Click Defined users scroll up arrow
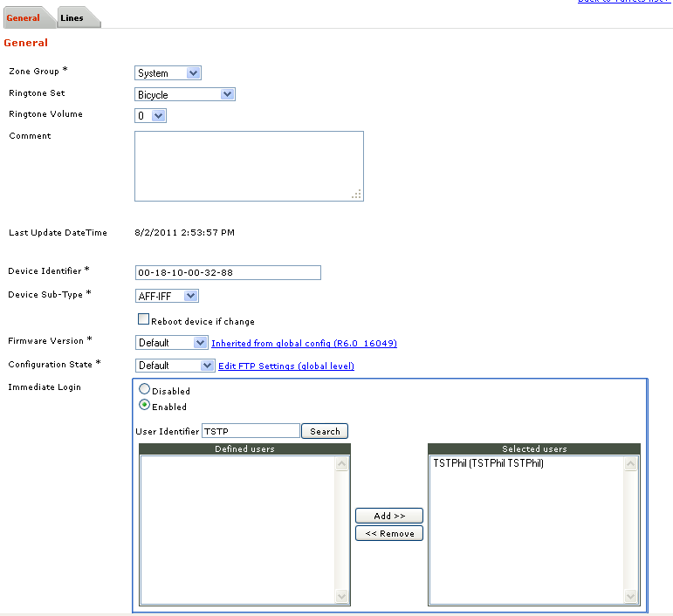 click(x=341, y=463)
